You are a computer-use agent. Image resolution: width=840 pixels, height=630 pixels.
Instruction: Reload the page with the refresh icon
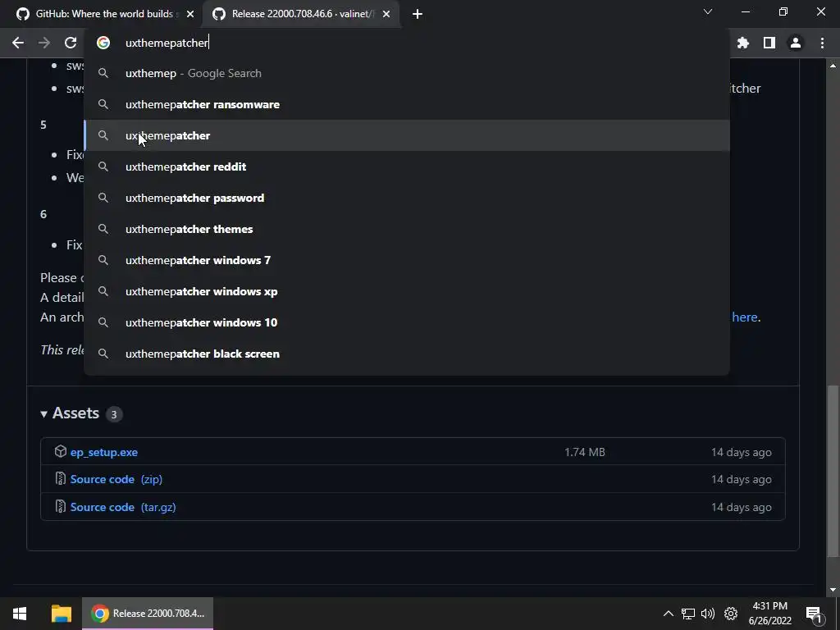coord(71,43)
